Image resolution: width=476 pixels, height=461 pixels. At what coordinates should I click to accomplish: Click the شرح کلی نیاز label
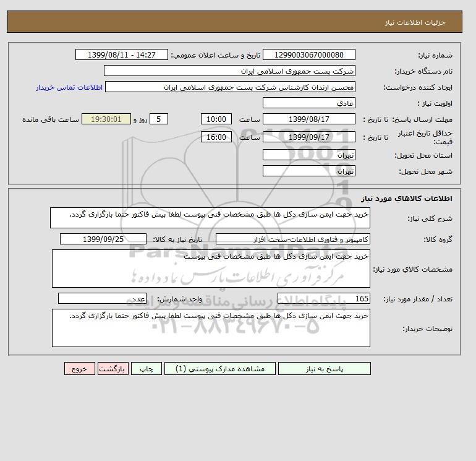(430, 218)
